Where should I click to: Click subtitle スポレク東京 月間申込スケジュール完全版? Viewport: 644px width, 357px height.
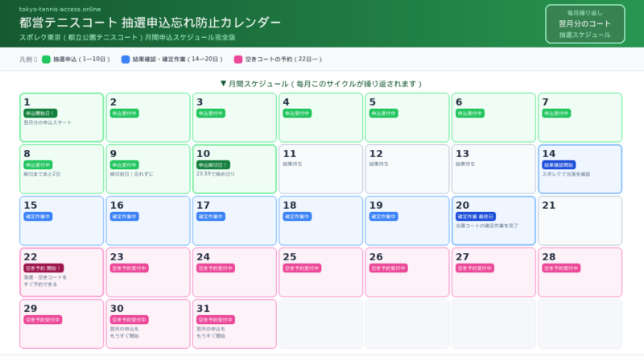pyautogui.click(x=127, y=37)
